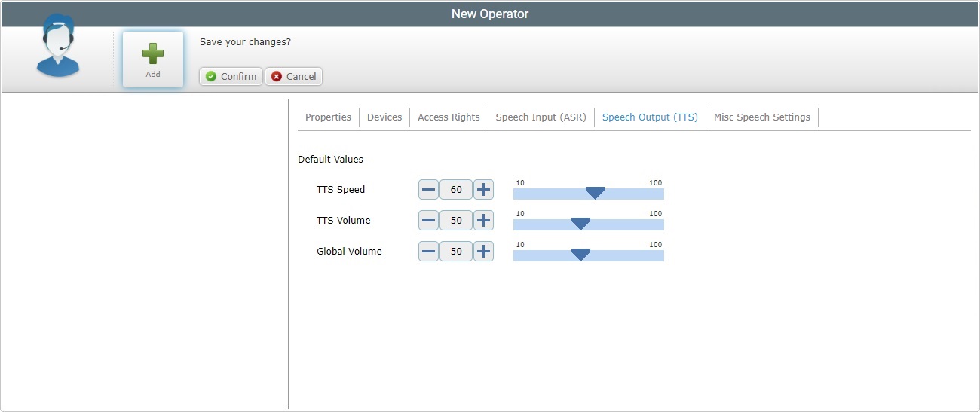The image size is (980, 412).
Task: Switch to the Devices tab
Action: (x=384, y=117)
